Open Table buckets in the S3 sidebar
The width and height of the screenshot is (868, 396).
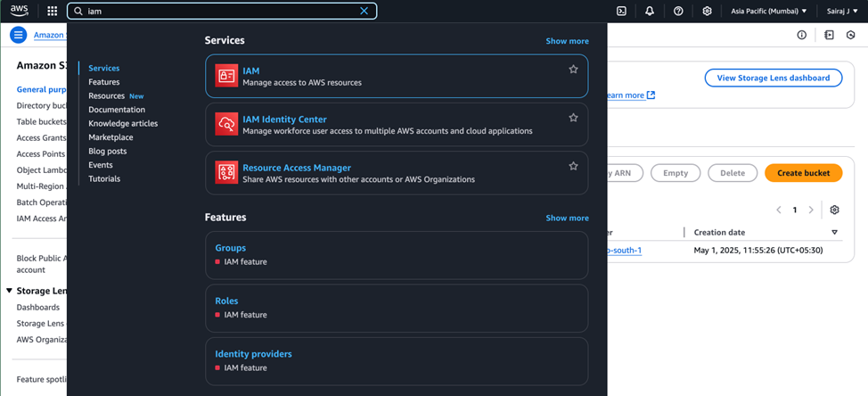tap(42, 122)
